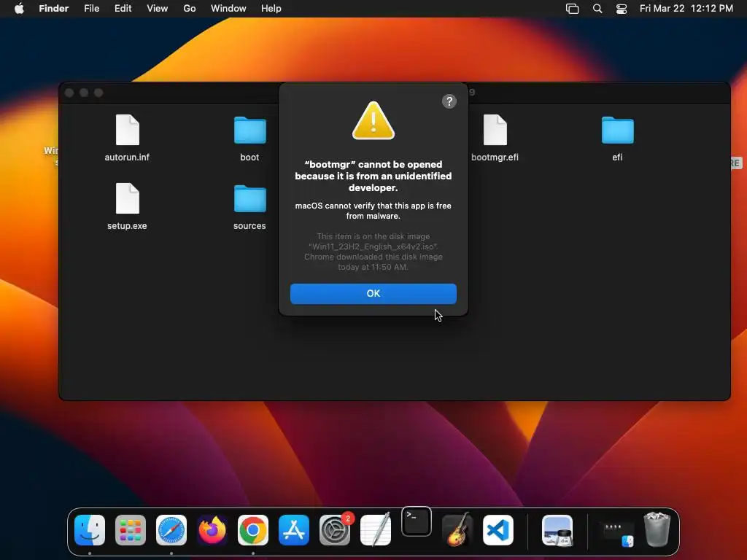The width and height of the screenshot is (747, 560).
Task: Launch Firefox from the Dock
Action: [x=212, y=529]
